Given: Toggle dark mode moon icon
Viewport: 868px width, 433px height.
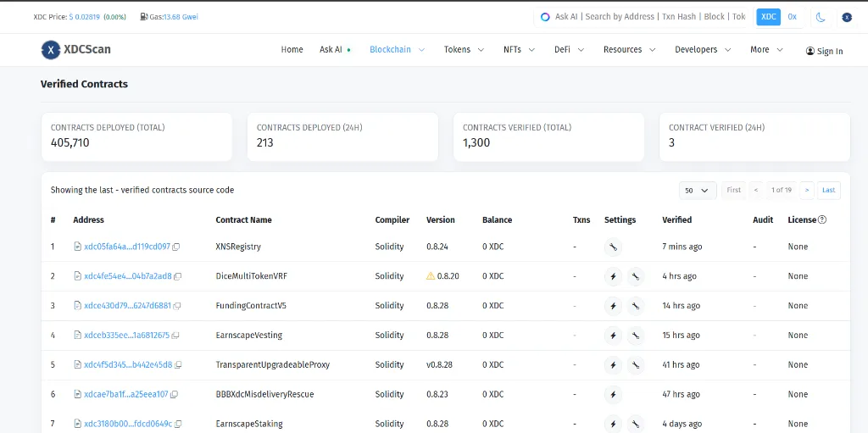Looking at the screenshot, I should click(821, 17).
